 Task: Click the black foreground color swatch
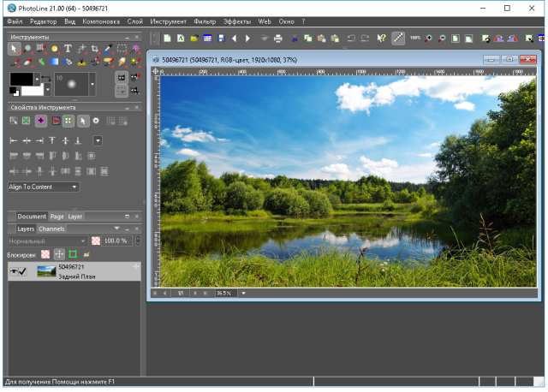click(x=20, y=80)
